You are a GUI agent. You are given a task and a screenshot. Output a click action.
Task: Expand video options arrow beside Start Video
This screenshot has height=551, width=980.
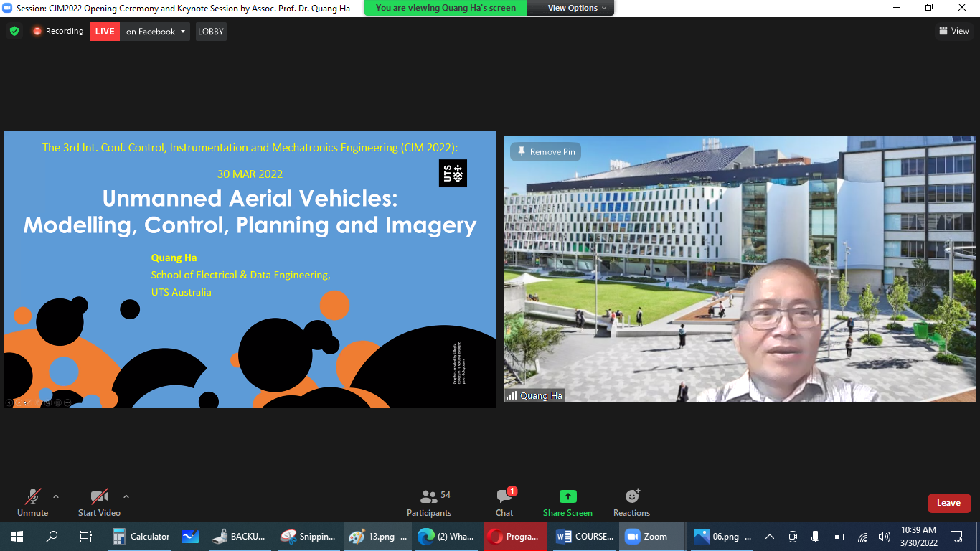tap(126, 496)
